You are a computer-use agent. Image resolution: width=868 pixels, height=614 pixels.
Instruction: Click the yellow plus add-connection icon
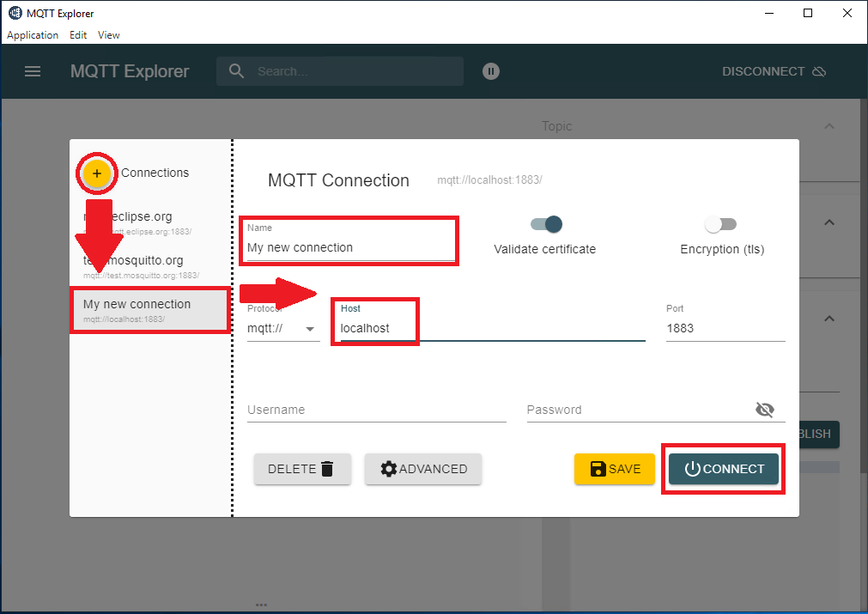pyautogui.click(x=97, y=173)
